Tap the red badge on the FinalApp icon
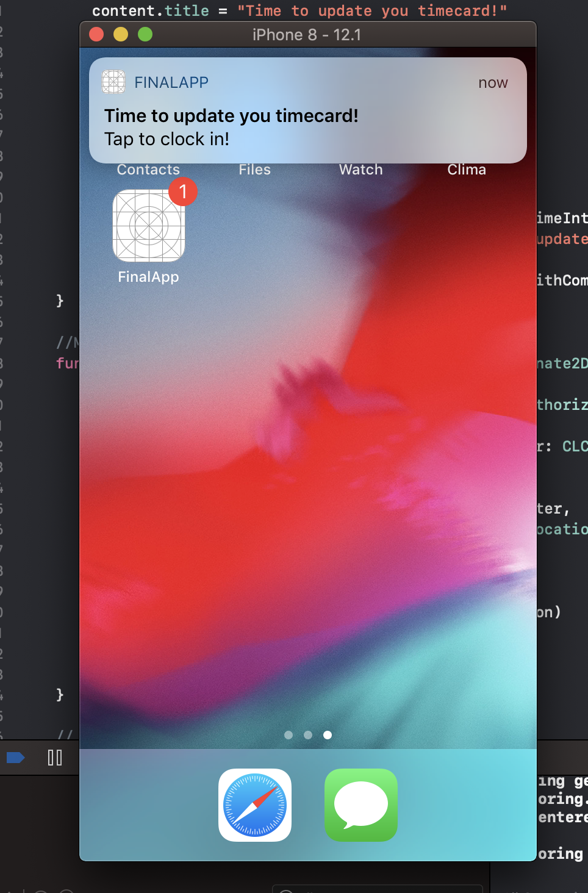 point(182,192)
